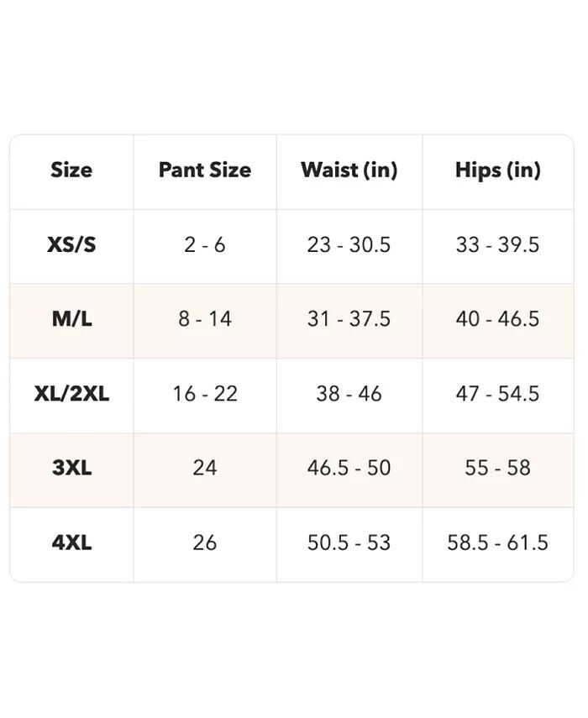Select the M/L size row label

tap(71, 319)
